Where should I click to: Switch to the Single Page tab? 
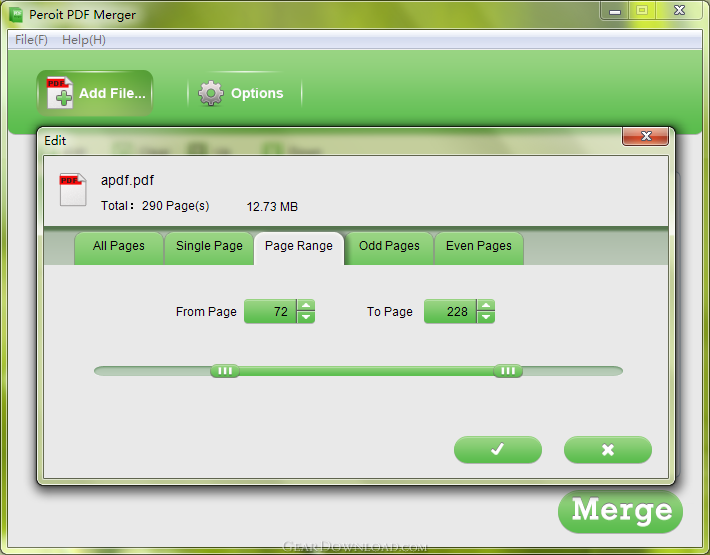pos(209,248)
